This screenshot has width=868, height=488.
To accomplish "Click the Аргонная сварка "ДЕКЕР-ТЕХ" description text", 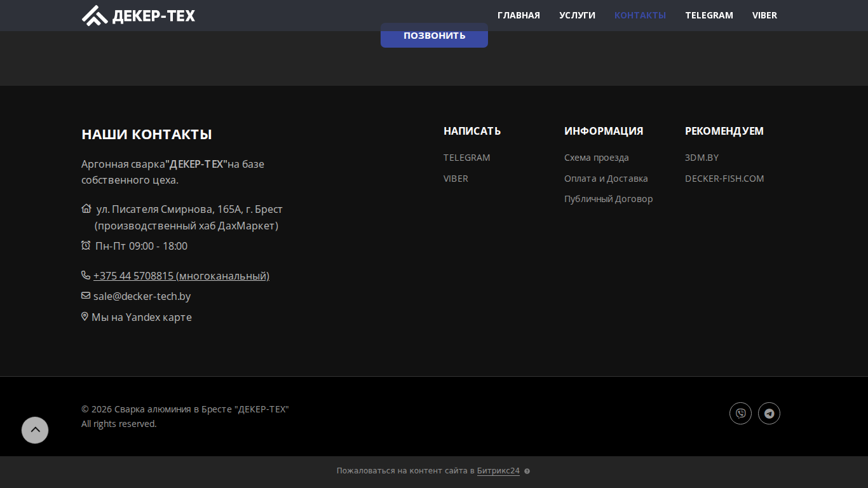I will pyautogui.click(x=173, y=172).
